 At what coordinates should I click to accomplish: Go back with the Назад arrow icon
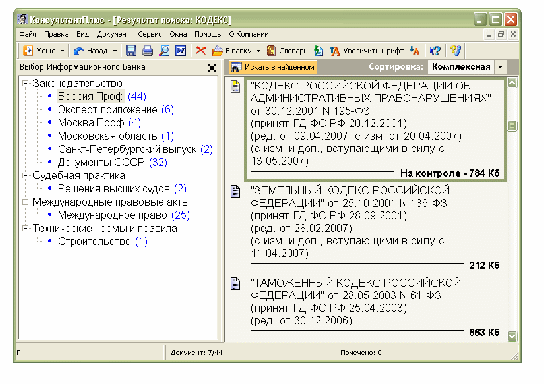[79, 51]
